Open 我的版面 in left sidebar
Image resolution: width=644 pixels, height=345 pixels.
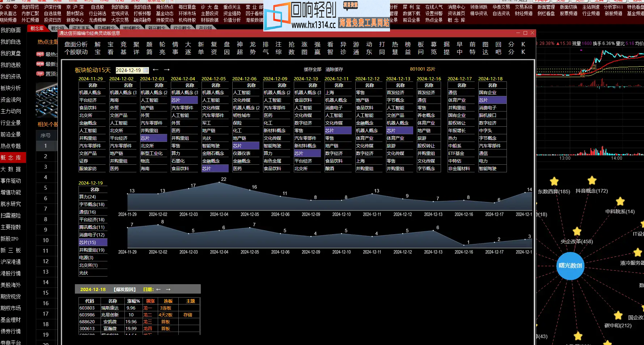click(11, 30)
